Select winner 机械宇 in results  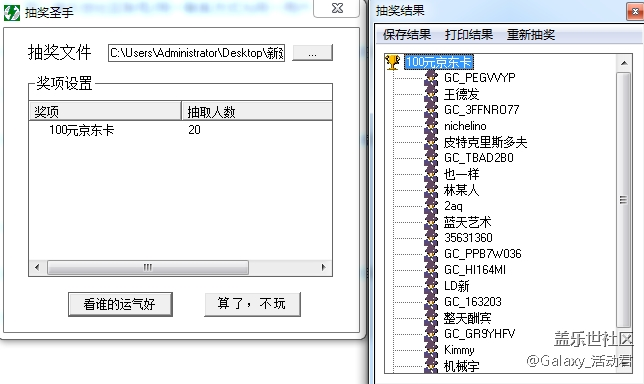tap(461, 366)
